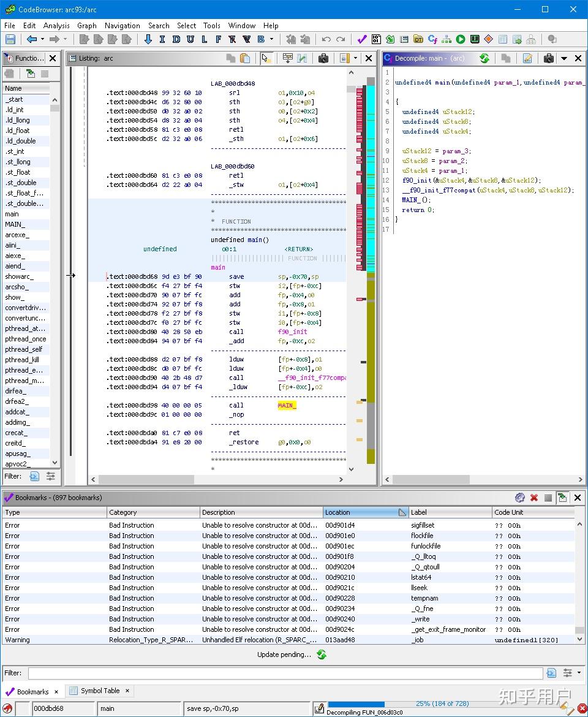Open the Listing field editor dropdown arrow
This screenshot has width=588, height=717.
pos(356,58)
